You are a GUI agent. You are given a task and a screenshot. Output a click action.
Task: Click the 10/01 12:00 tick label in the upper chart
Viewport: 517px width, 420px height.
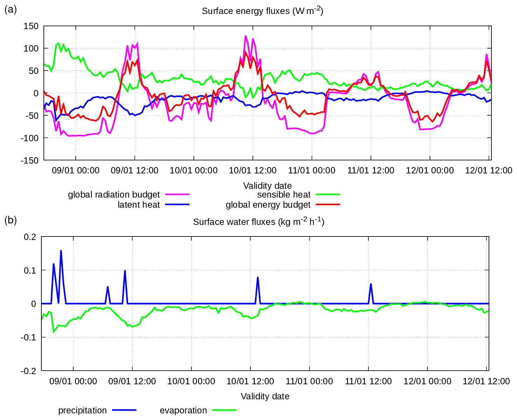coord(252,171)
